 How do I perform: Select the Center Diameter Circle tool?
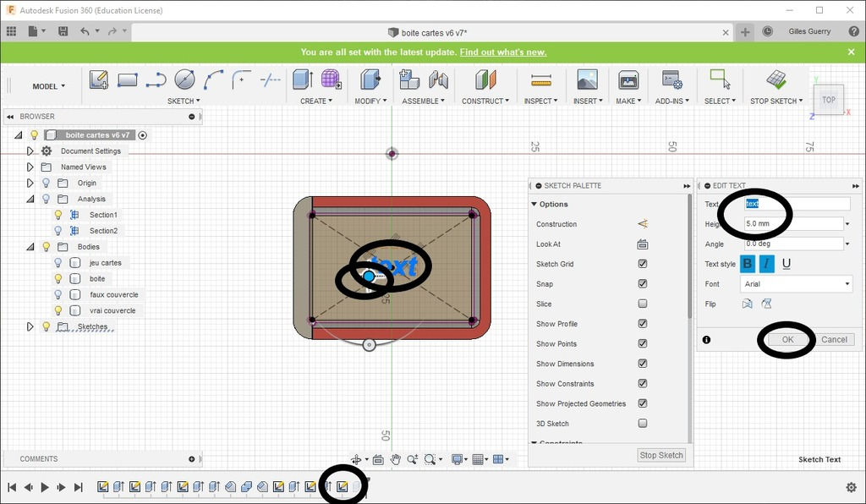184,80
